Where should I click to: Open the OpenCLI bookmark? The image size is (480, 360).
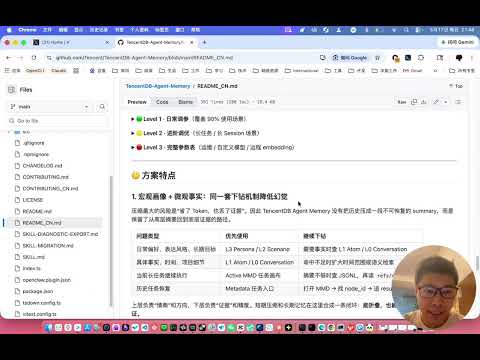(35, 70)
